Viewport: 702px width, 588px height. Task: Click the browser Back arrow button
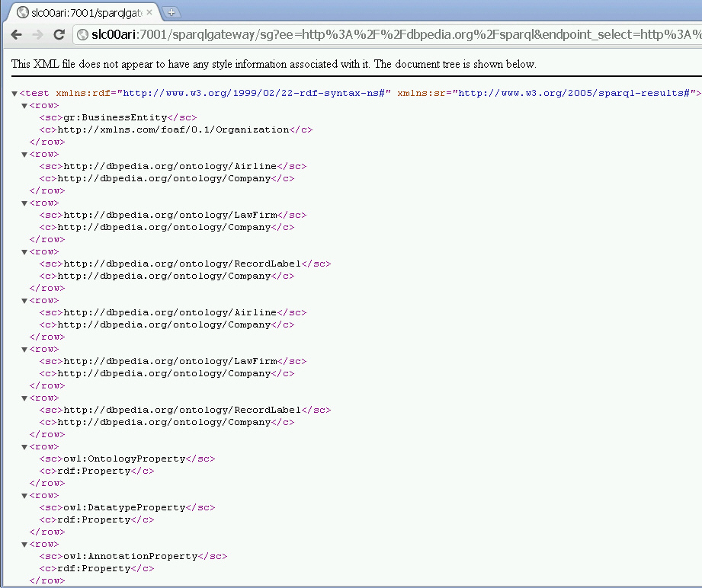(17, 35)
